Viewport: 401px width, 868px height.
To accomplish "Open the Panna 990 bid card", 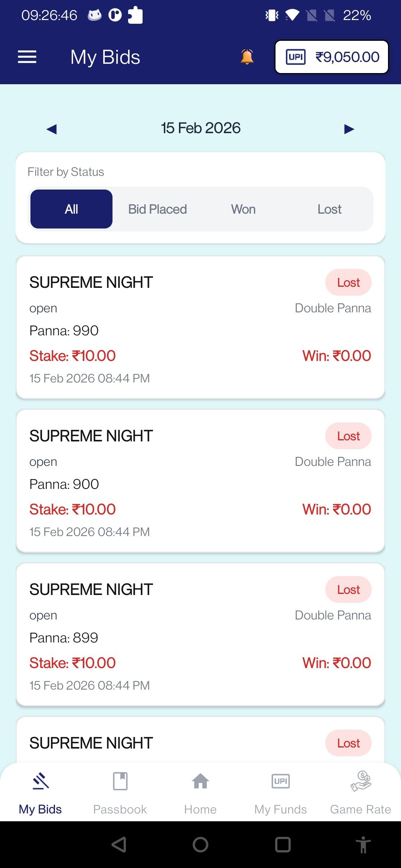I will 200,328.
